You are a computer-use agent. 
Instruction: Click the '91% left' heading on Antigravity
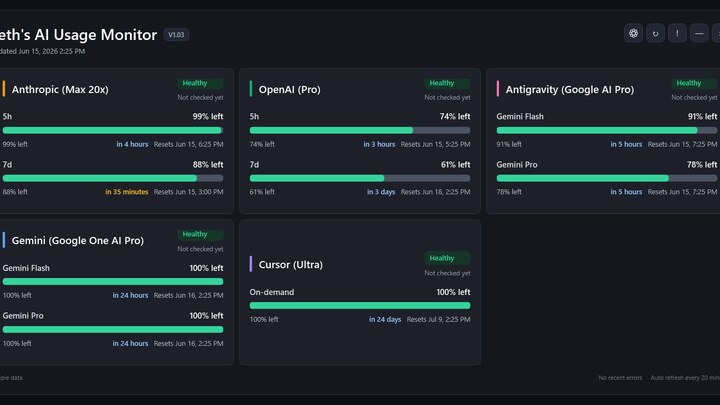pyautogui.click(x=703, y=117)
